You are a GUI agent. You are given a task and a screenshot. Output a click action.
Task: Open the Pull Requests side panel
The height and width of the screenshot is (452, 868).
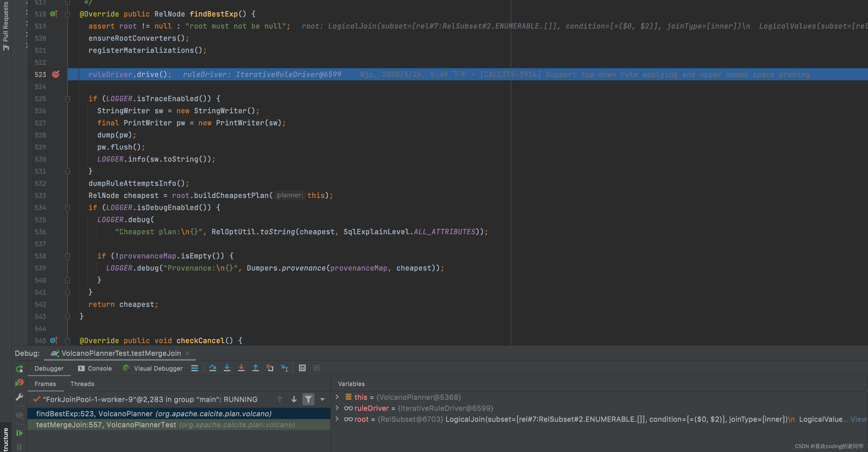5,25
